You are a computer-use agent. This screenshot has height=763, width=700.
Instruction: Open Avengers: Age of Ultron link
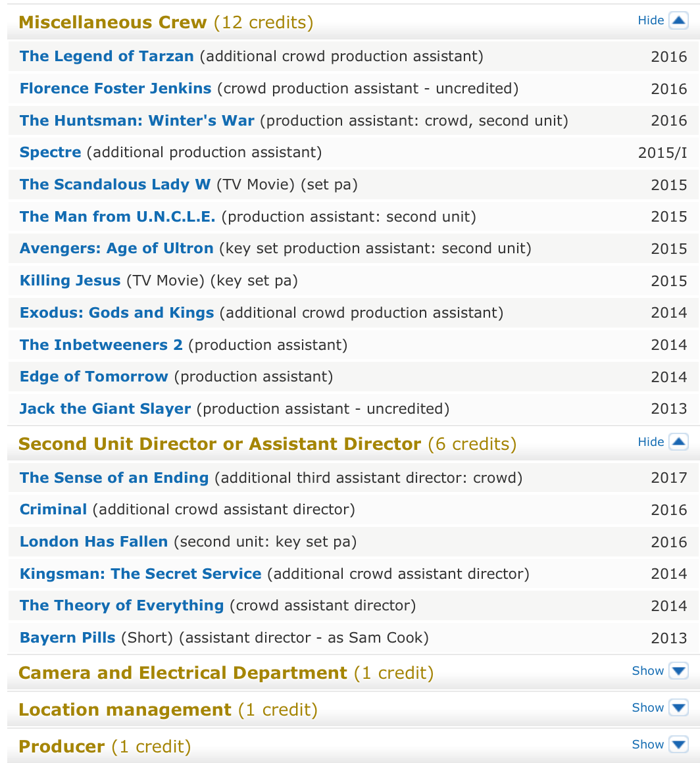click(116, 248)
